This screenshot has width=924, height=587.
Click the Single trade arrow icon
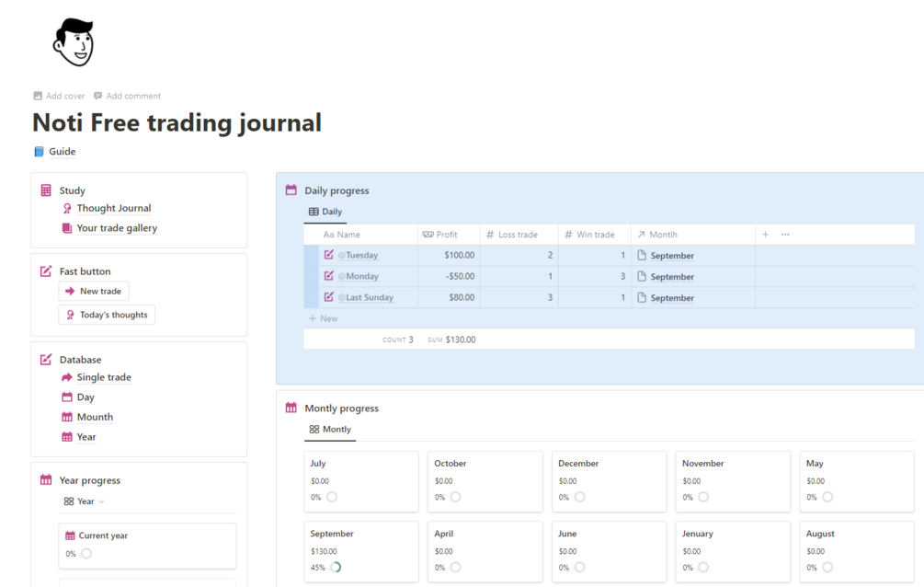coord(67,377)
